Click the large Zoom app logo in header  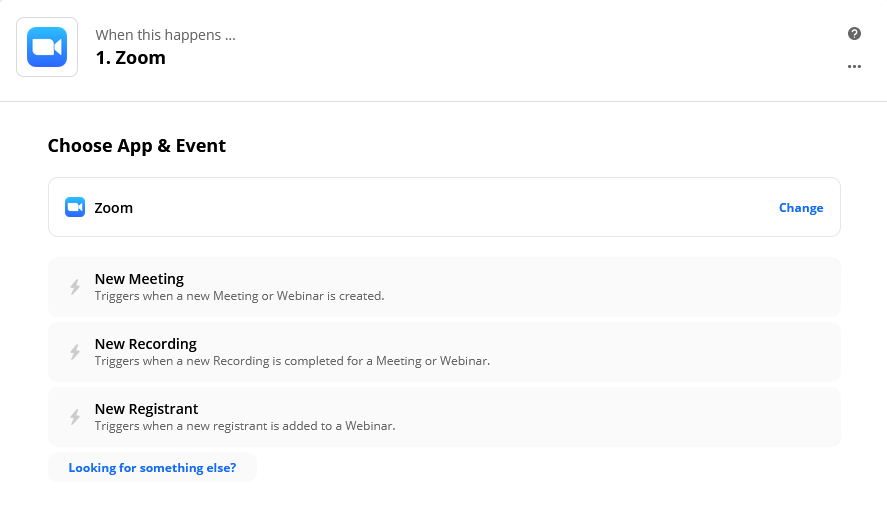tap(47, 47)
